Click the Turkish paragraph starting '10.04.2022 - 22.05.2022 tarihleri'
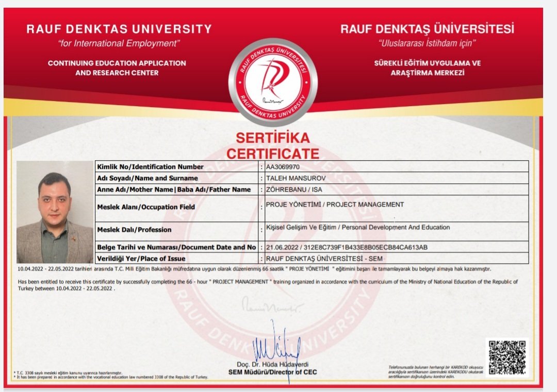The width and height of the screenshot is (557, 392). tap(254, 269)
